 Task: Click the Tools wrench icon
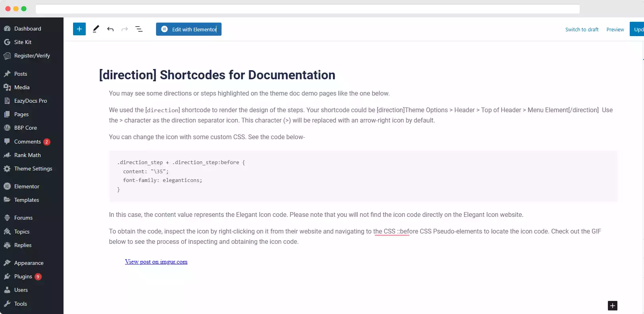(x=7, y=304)
